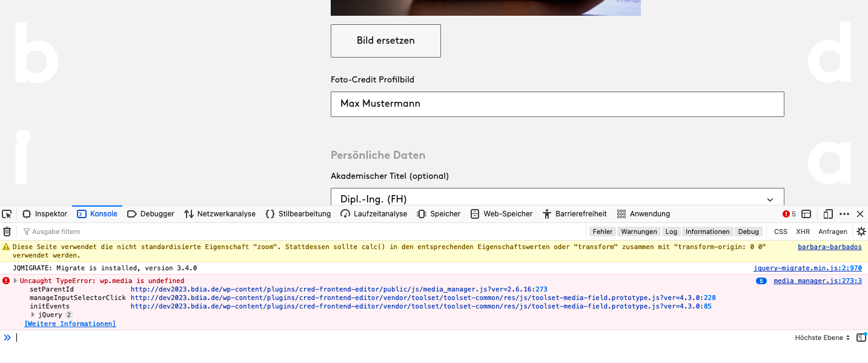Open console settings gear icon
This screenshot has height=363, width=868.
click(x=861, y=231)
